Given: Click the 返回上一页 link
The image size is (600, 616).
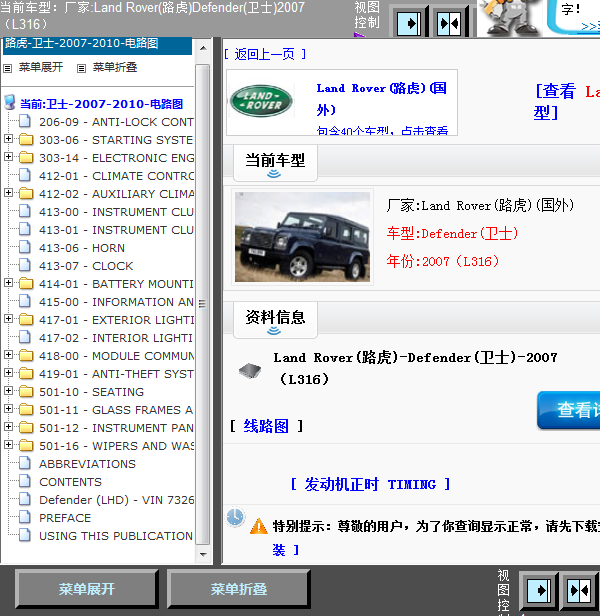Looking at the screenshot, I should click(x=264, y=54).
